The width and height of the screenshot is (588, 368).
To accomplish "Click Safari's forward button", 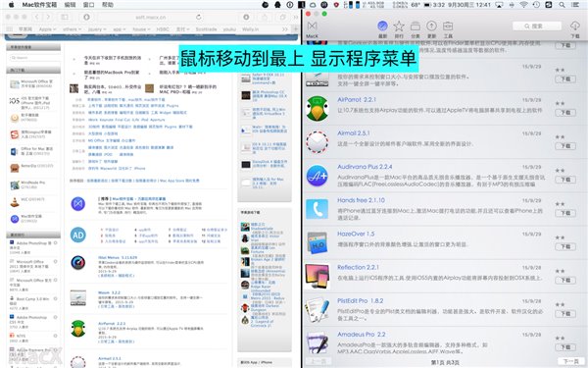I will click(x=48, y=17).
